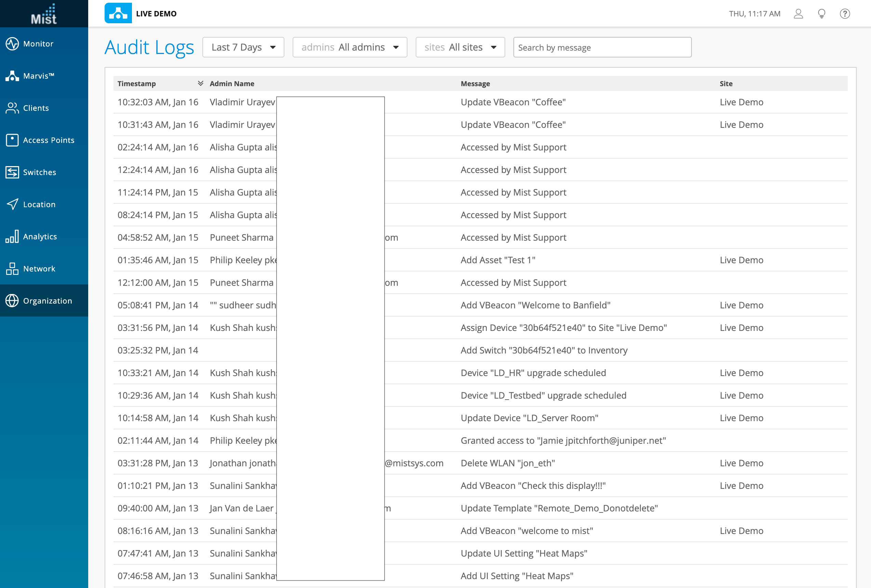Expand the Last 7 Days dropdown
871x588 pixels.
[243, 47]
